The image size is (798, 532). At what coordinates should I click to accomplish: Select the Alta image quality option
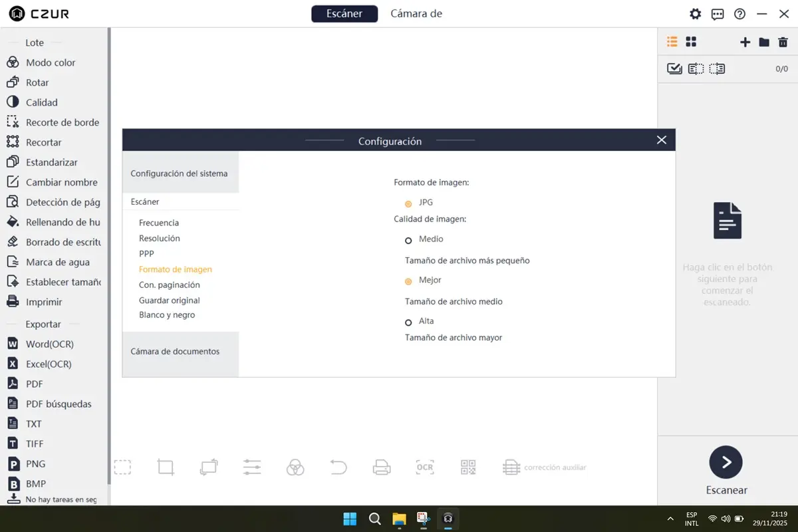(x=408, y=323)
